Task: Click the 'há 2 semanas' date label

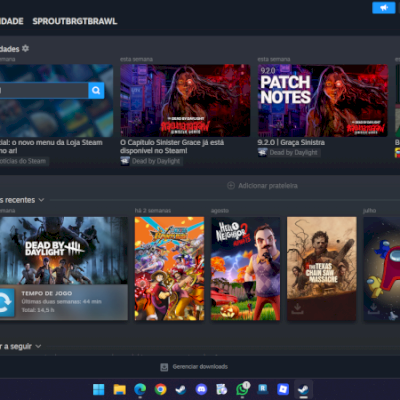Action: click(153, 211)
